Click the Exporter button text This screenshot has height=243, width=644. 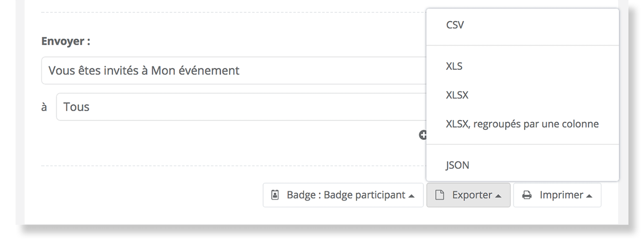click(472, 195)
